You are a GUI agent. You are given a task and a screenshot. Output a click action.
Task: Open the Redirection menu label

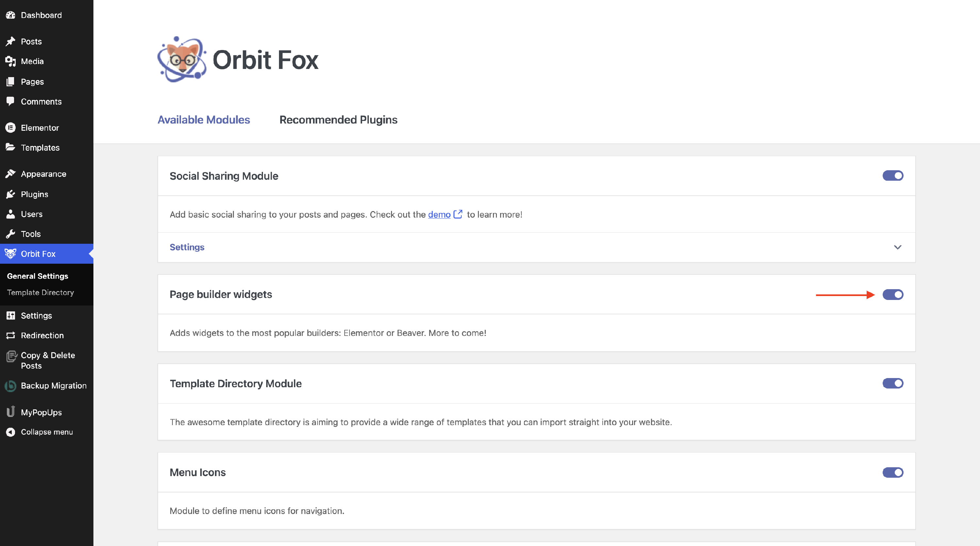click(x=42, y=336)
